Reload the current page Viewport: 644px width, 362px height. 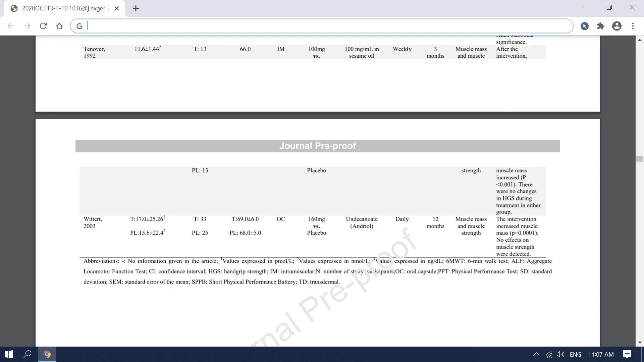(43, 26)
